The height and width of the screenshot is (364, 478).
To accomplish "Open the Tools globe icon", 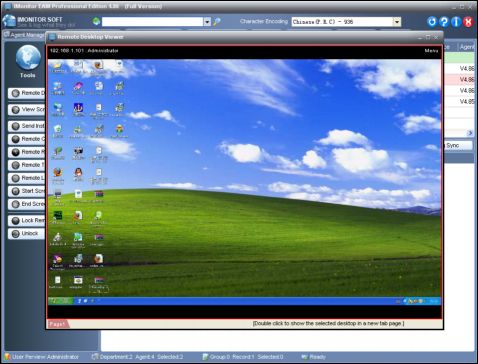I will pyautogui.click(x=28, y=58).
